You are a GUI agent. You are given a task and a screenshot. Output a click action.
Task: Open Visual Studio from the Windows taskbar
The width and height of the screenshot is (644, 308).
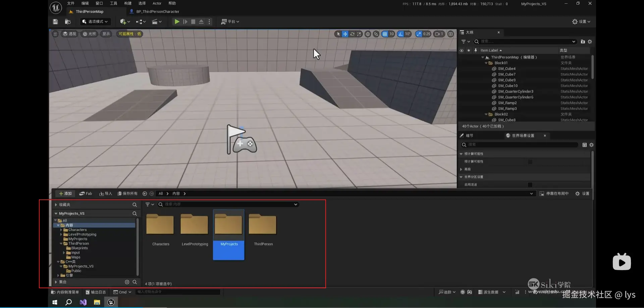(x=83, y=302)
